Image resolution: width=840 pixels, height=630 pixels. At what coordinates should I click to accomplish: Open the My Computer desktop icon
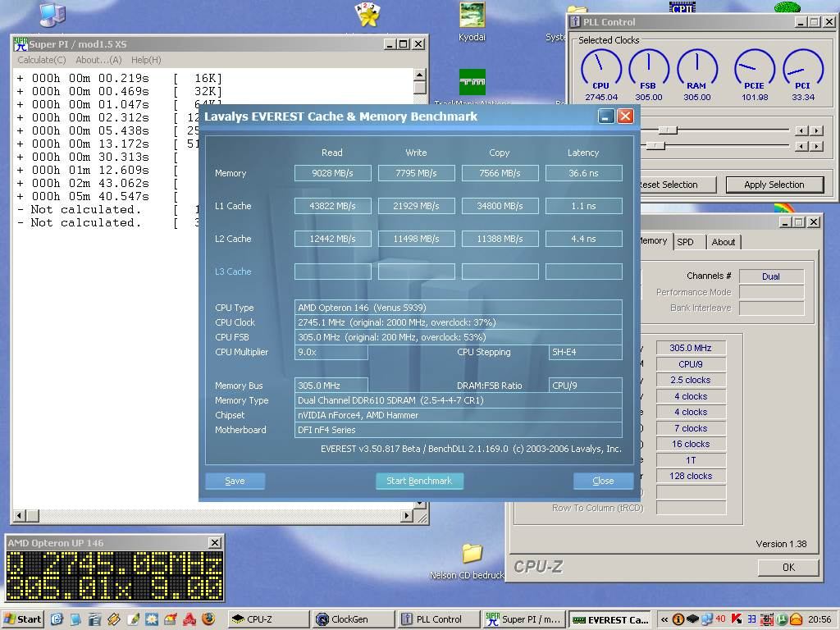tap(52, 15)
